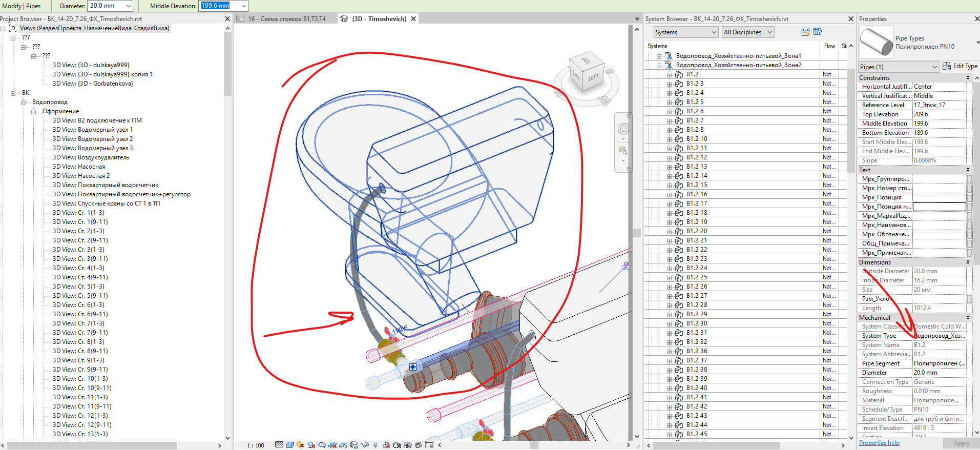The height and width of the screenshot is (450, 980).
Task: Click the Мрк_Позиция н... empty value field
Action: pos(940,207)
